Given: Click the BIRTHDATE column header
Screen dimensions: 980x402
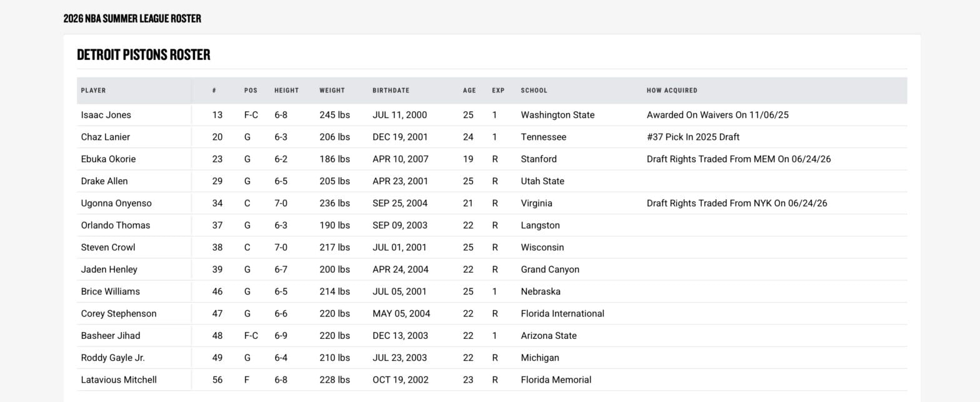Looking at the screenshot, I should (x=391, y=91).
